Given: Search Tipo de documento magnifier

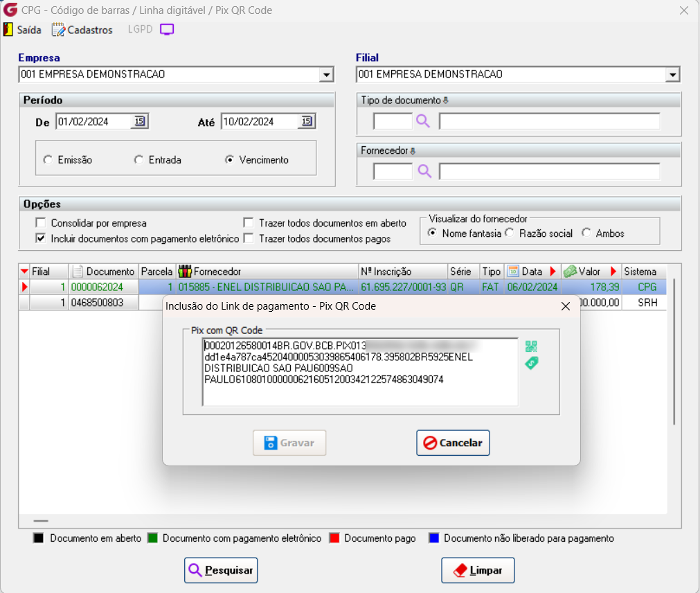Looking at the screenshot, I should pyautogui.click(x=423, y=121).
